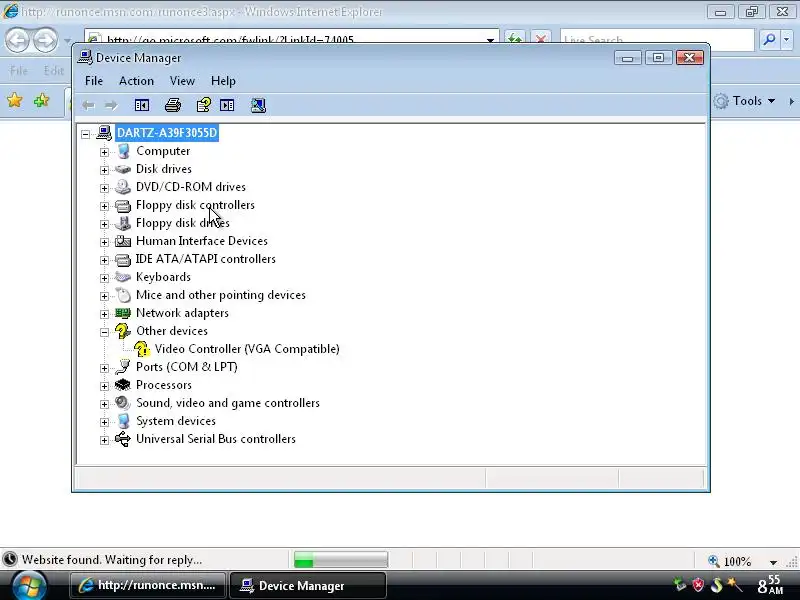The height and width of the screenshot is (600, 800).
Task: Select the DARTZ-A39F3055D computer name
Action: pos(167,133)
